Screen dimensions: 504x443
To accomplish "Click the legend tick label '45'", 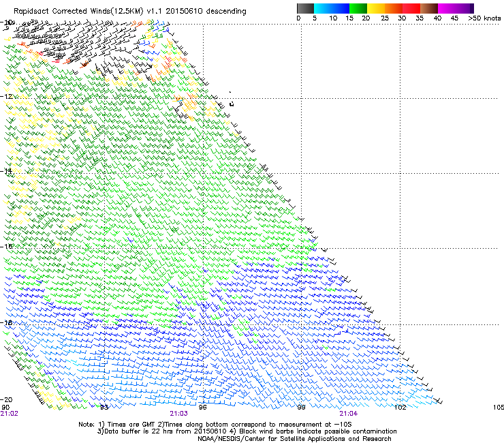I will [x=454, y=18].
